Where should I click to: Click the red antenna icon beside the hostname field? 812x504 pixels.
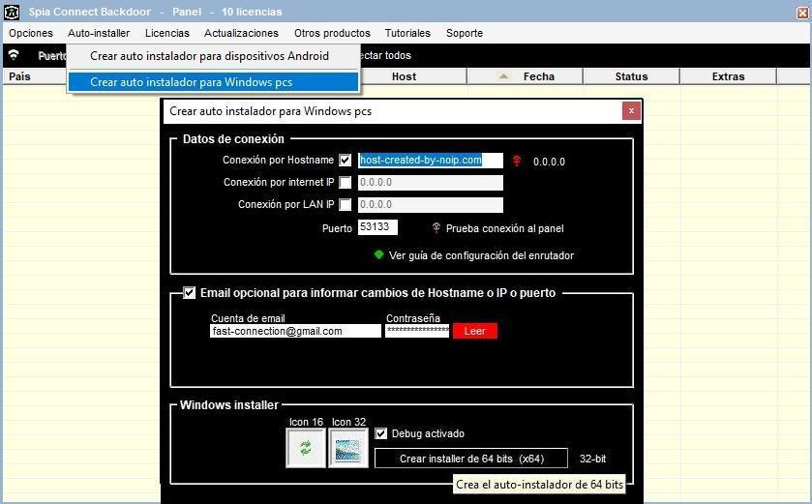516,161
